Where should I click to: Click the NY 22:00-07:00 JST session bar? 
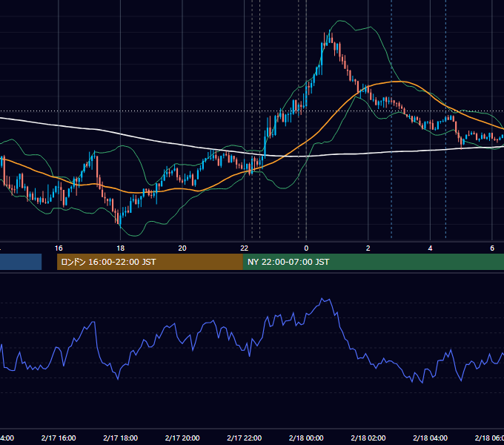click(373, 262)
